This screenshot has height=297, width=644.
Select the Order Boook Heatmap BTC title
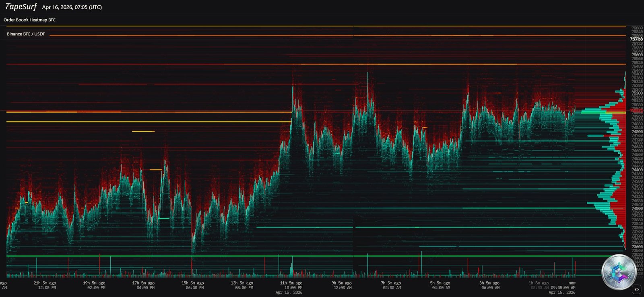pyautogui.click(x=29, y=20)
